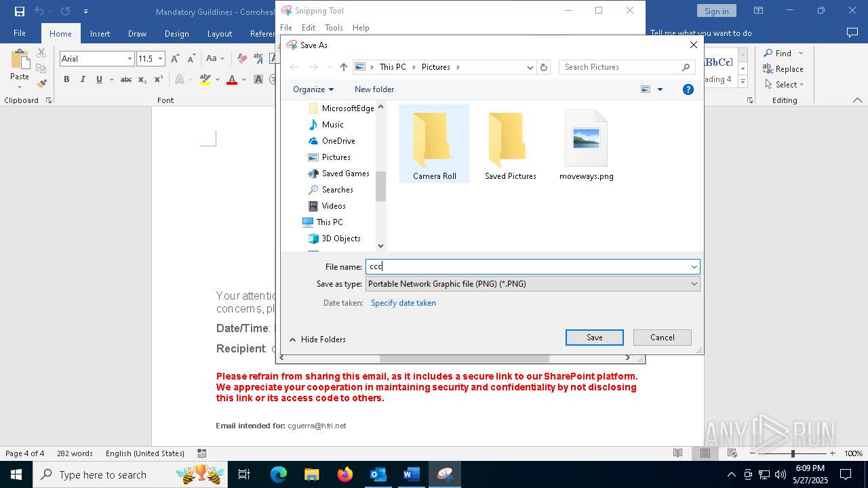Switch to the Insert ribbon tab
Viewport: 868px width, 488px height.
[100, 33]
